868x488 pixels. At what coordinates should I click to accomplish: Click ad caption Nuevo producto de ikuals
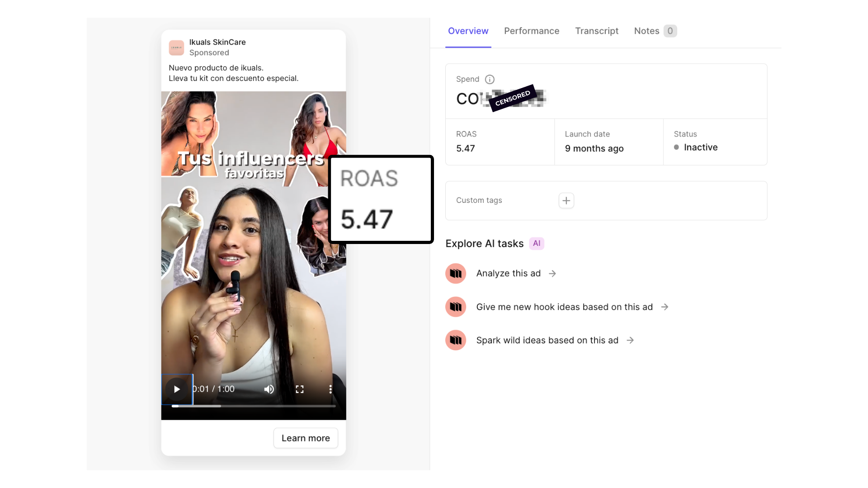tap(216, 68)
